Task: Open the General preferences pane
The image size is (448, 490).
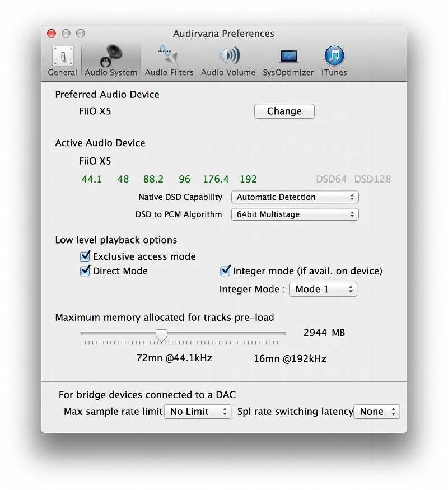Action: [63, 61]
